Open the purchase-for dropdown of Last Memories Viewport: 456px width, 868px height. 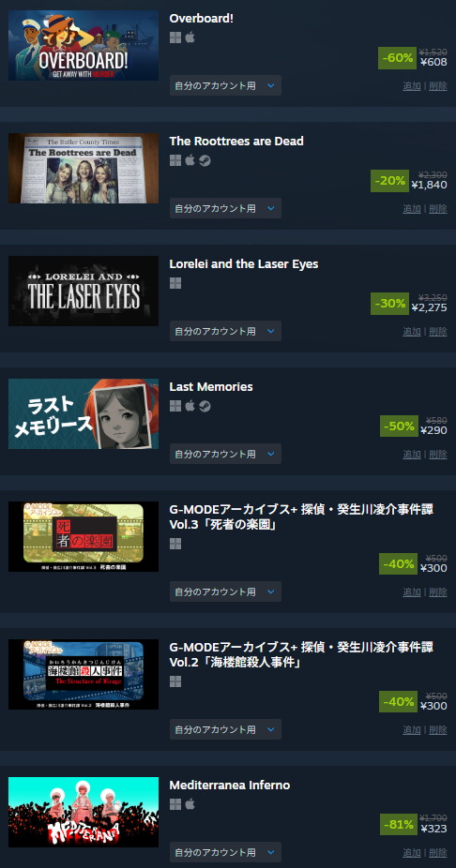point(225,454)
